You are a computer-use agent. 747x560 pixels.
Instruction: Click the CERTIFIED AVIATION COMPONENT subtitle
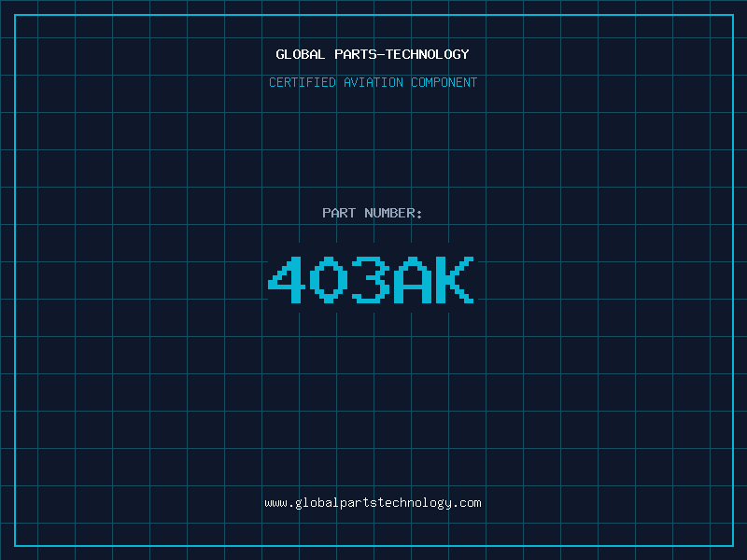point(373,82)
